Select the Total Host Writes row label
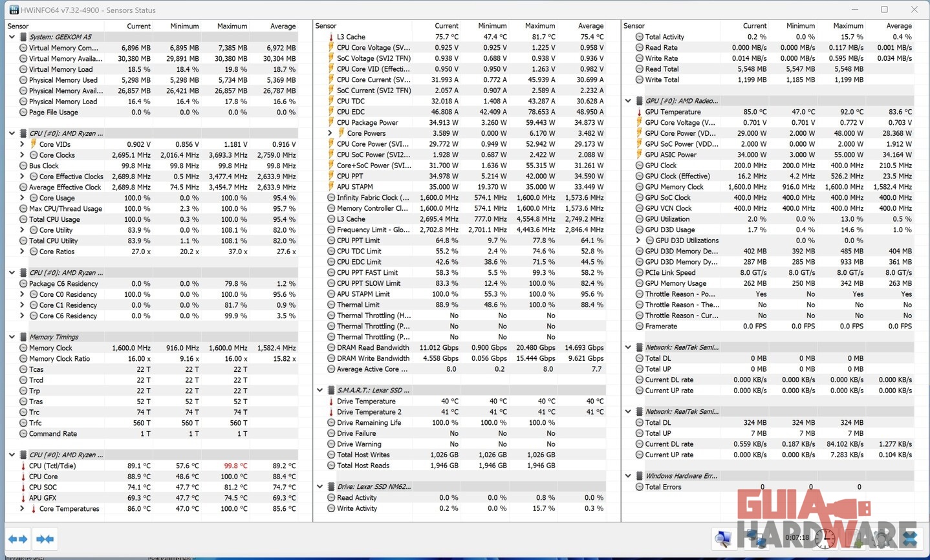The image size is (930, 560). point(363,455)
